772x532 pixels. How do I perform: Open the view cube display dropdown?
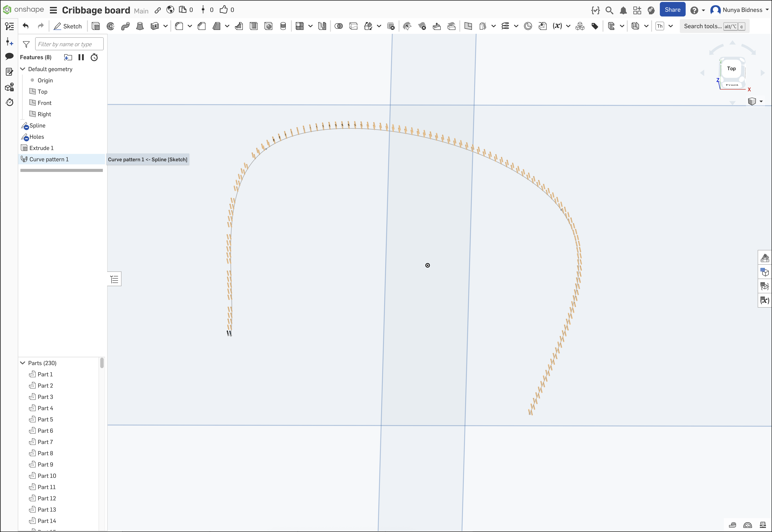761,101
